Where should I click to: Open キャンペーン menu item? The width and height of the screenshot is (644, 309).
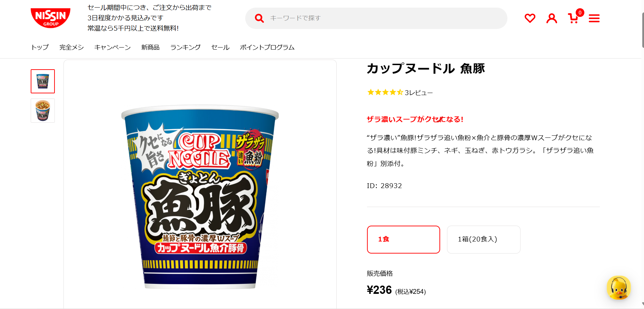112,47
